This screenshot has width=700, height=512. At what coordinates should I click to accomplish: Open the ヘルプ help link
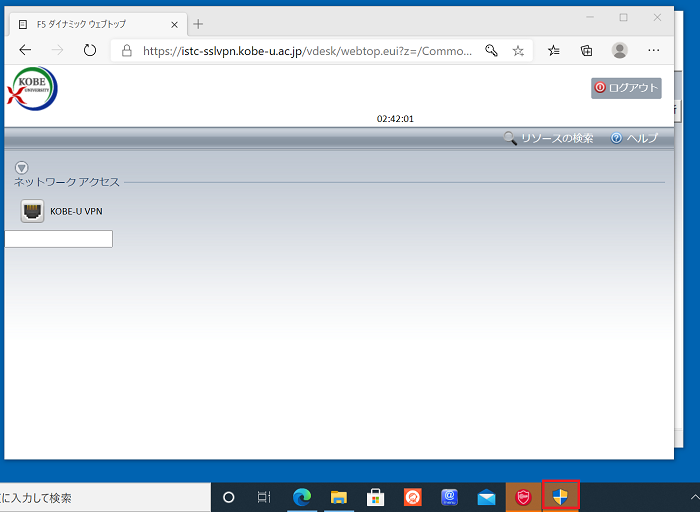pos(634,138)
